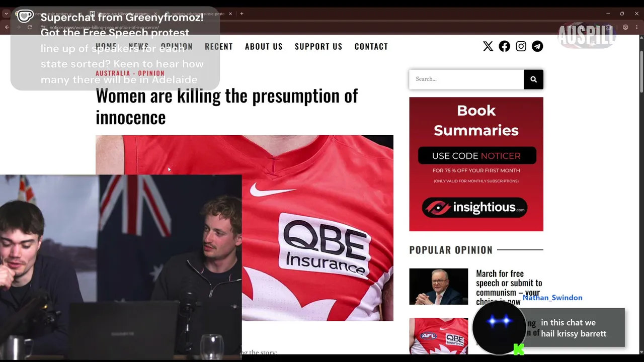Open the Facebook social icon

tap(504, 46)
